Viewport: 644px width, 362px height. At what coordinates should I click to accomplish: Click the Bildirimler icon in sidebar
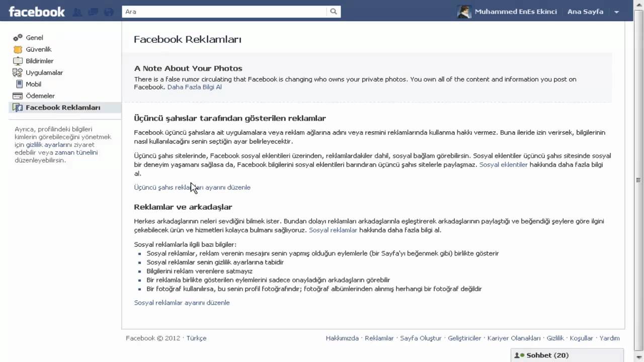(18, 61)
